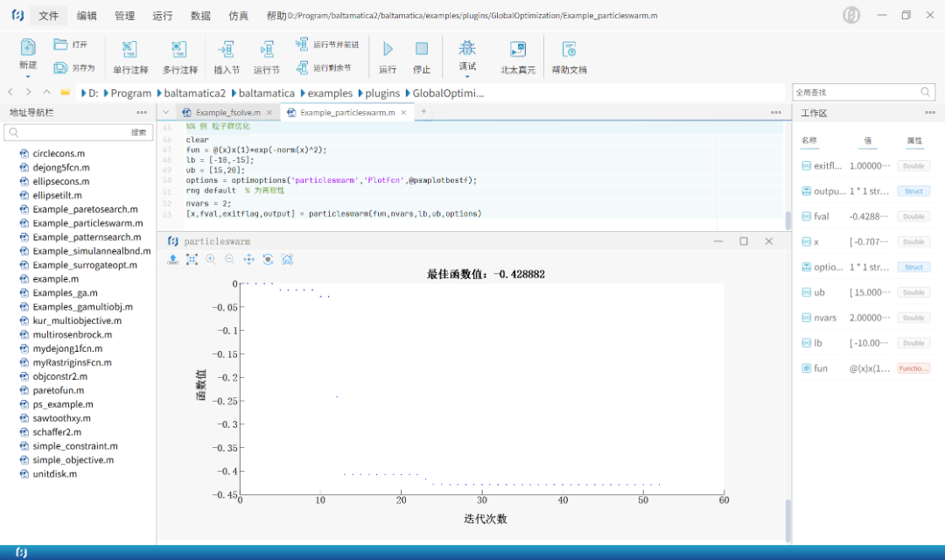Open 帮助文档 help documentation icon
Viewport: 945px width, 560px height.
click(x=569, y=49)
